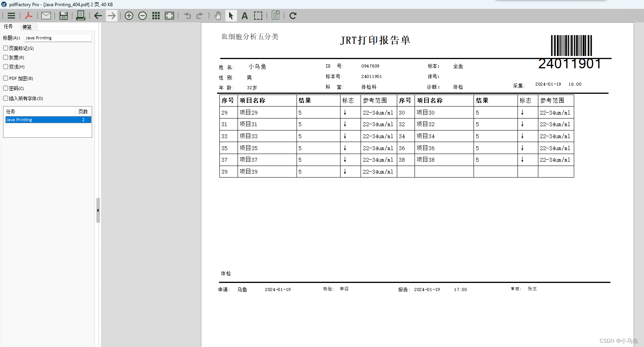Toggle 密码(C) checkbox

coord(6,88)
